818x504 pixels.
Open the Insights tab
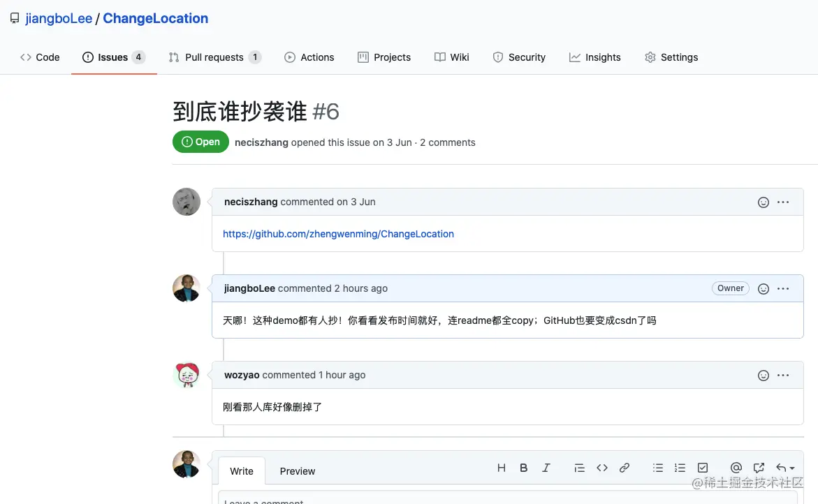(x=595, y=57)
